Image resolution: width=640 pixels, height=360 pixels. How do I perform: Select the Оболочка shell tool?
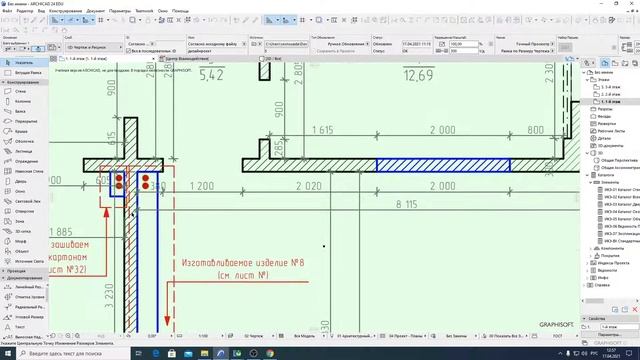click(x=24, y=141)
